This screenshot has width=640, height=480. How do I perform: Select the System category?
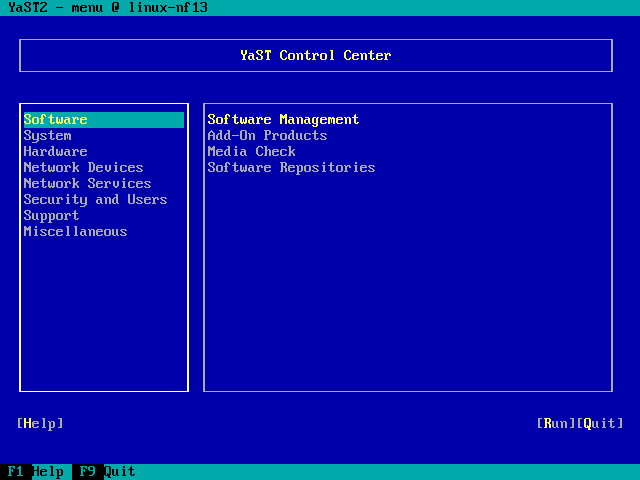[47, 136]
